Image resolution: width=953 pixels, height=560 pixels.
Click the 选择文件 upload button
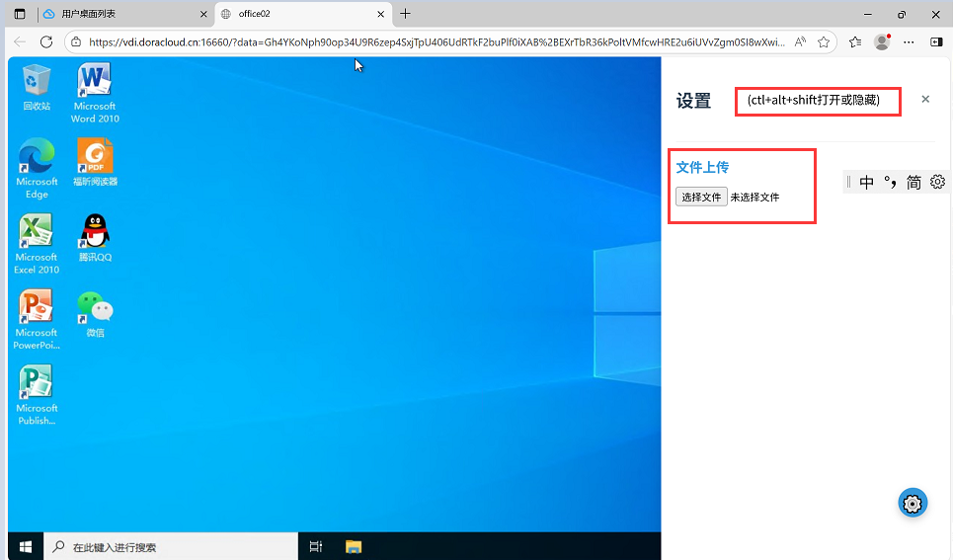click(x=701, y=197)
